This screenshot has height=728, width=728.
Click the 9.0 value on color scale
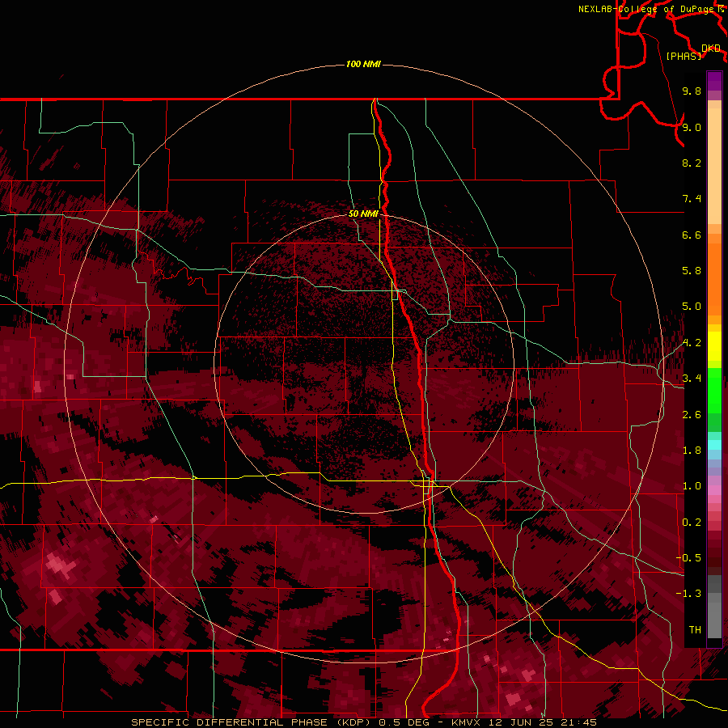692,127
